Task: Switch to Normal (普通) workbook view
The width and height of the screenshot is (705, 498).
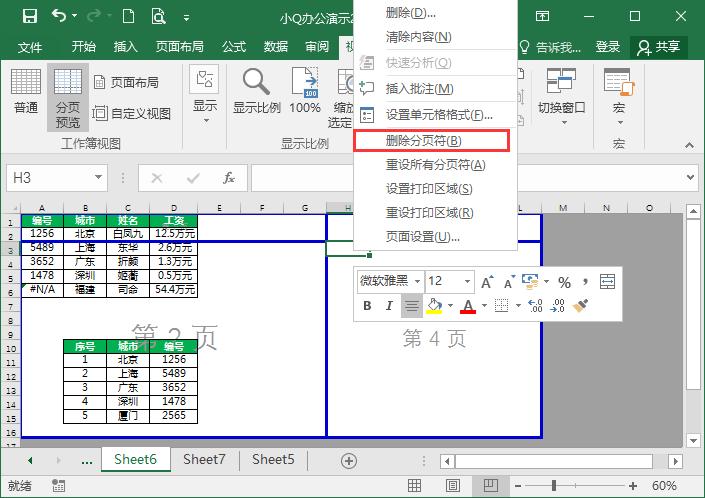Action: coord(26,92)
